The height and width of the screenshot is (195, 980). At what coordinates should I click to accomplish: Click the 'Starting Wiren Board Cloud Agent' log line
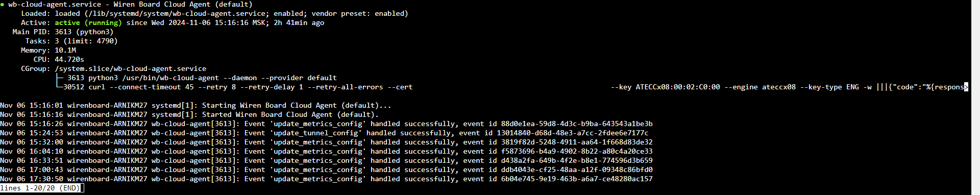tap(195, 106)
